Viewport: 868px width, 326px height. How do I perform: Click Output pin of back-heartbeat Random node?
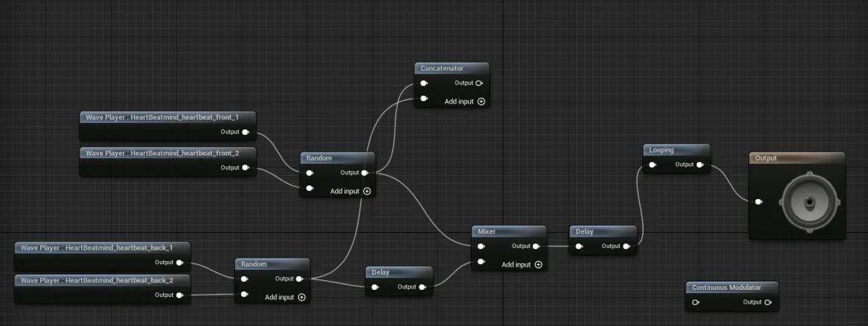300,279
